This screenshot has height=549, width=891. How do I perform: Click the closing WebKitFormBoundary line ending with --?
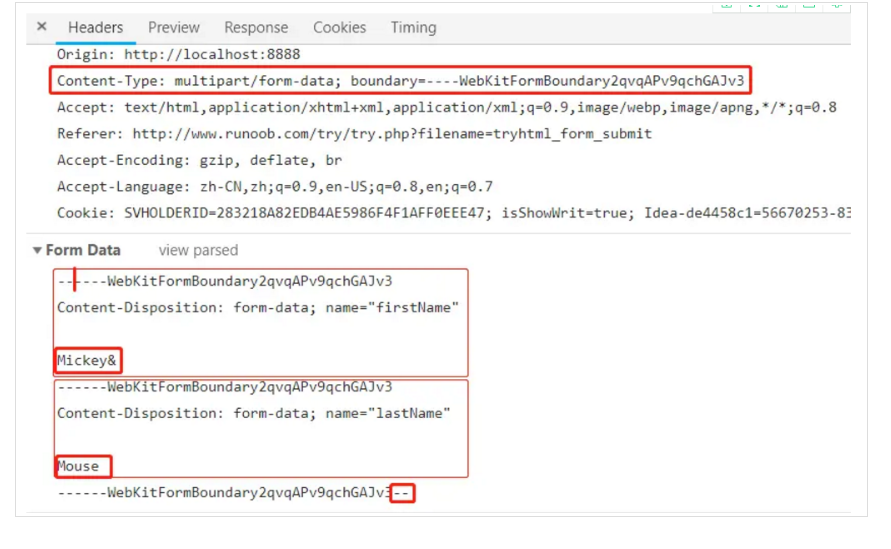pos(233,493)
